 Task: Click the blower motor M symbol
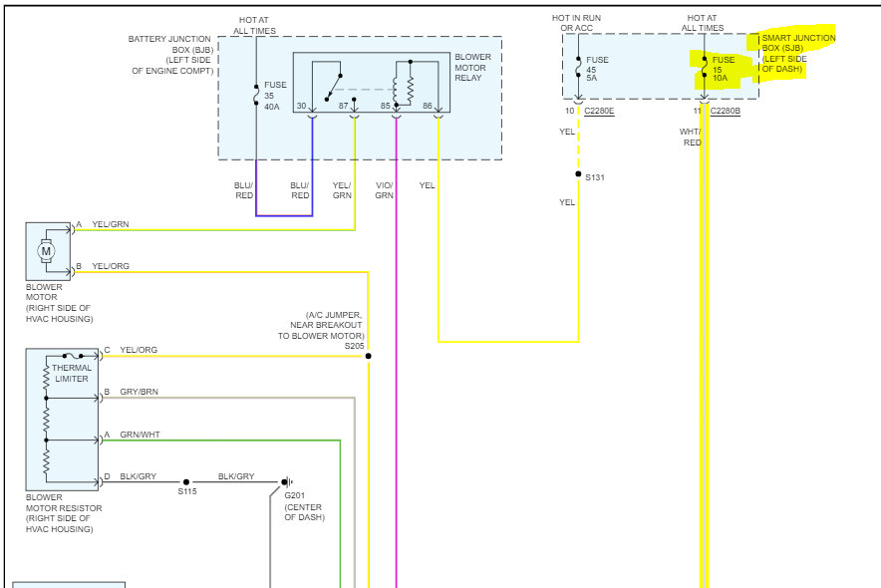click(x=46, y=251)
